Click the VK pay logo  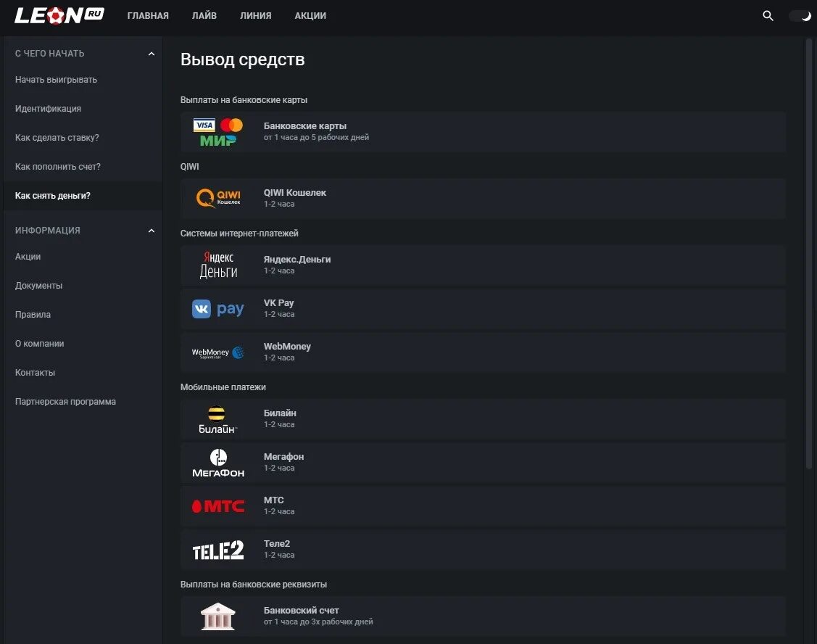[x=217, y=309]
